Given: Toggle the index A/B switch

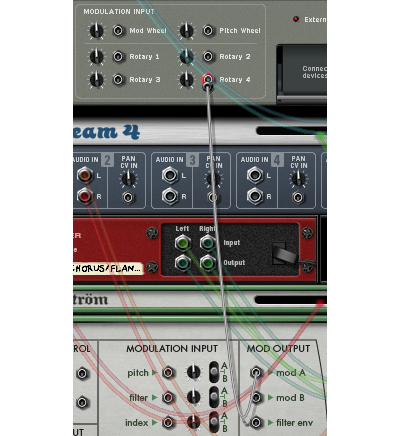Looking at the screenshot, I should pos(214,422).
